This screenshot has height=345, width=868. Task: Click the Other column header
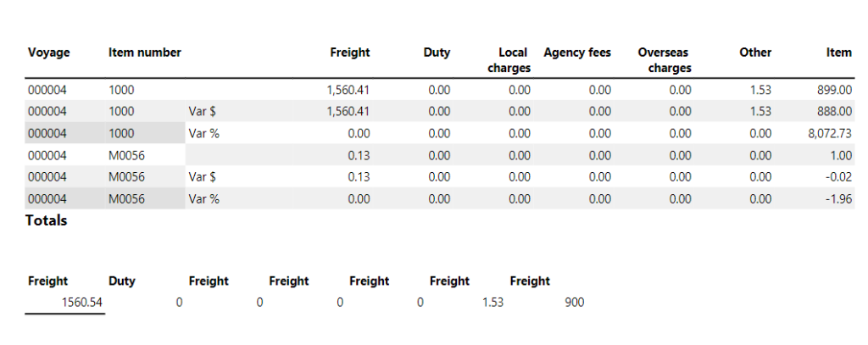(x=754, y=53)
